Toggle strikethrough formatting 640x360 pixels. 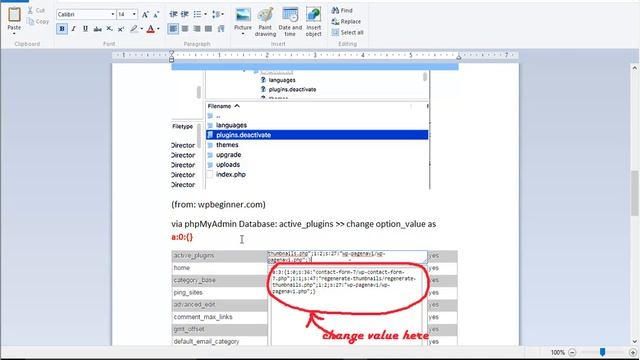(97, 29)
